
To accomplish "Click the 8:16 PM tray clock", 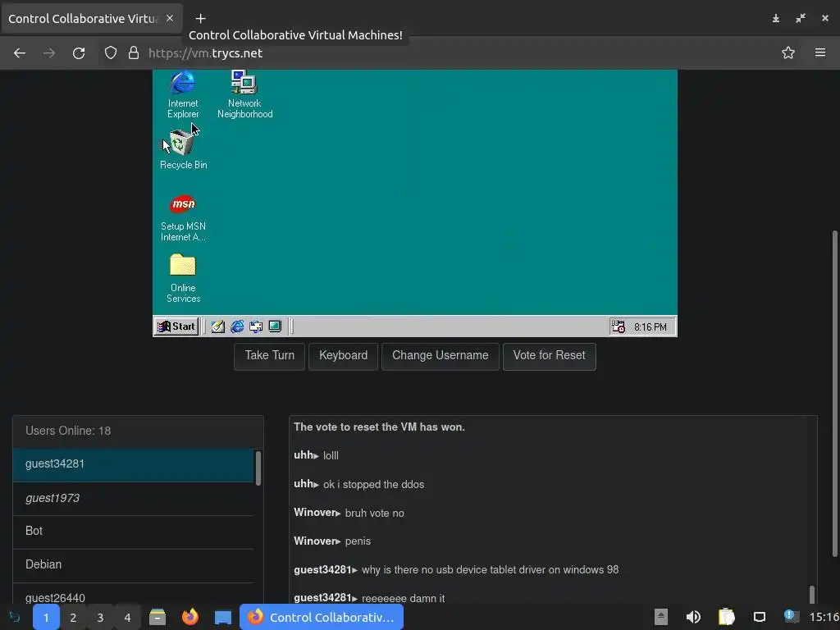I will pyautogui.click(x=651, y=326).
